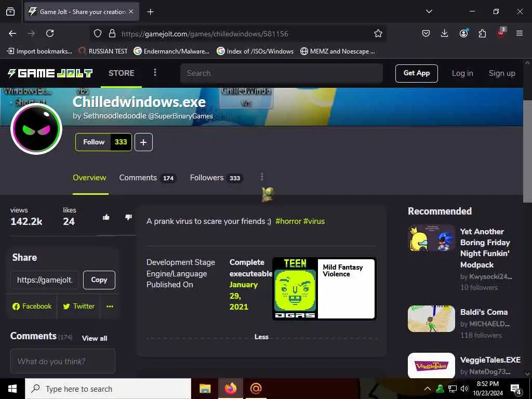Image resolution: width=532 pixels, height=399 pixels.
Task: Open Yet Another Boring Friday Night Funkin' Modpack
Action: [485, 248]
